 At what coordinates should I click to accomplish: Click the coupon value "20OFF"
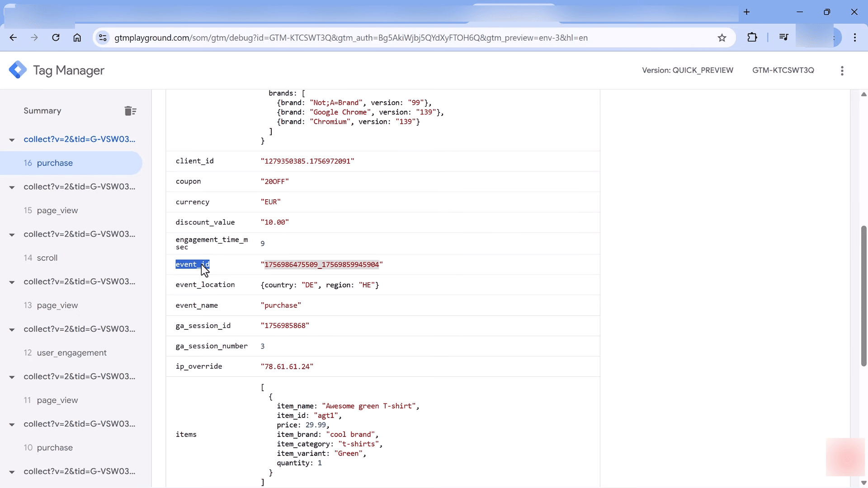[x=274, y=181]
